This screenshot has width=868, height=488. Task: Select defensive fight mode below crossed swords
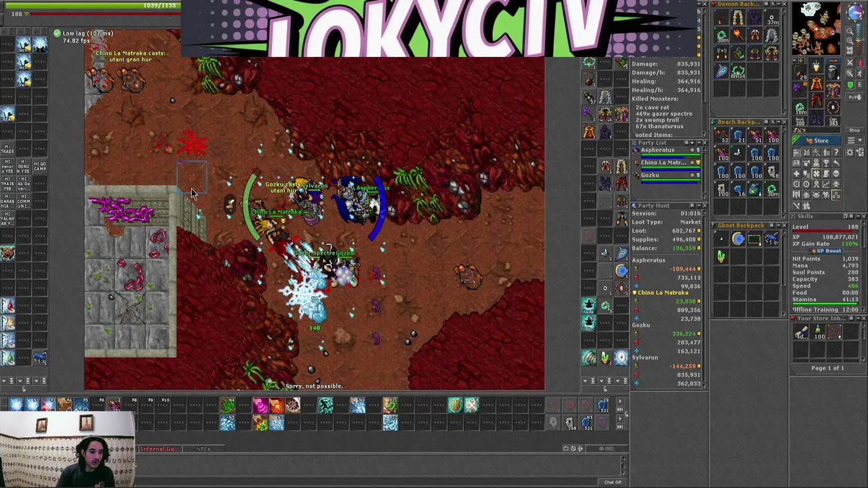850,73
